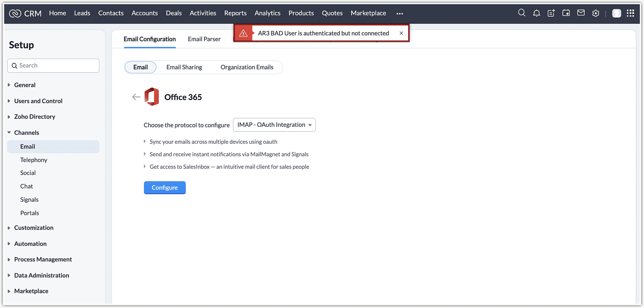Click the Zoho CRM logo
Viewport: 644px width, 308px height.
coord(25,13)
